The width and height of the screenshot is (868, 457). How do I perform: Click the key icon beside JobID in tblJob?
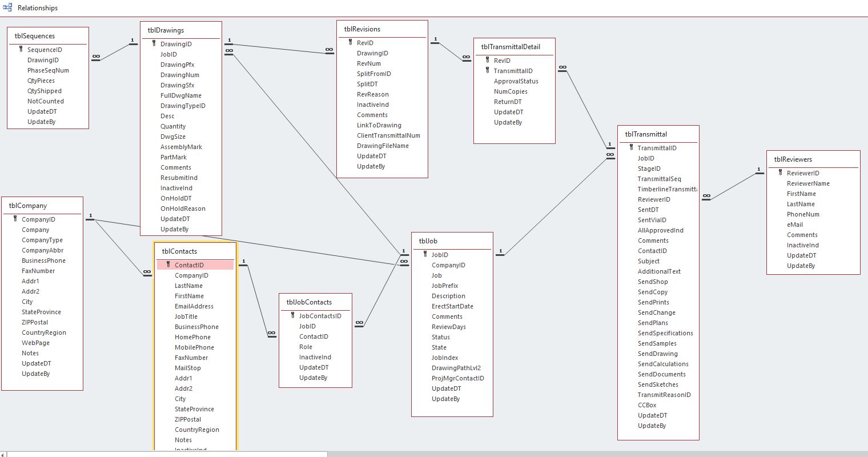click(425, 255)
